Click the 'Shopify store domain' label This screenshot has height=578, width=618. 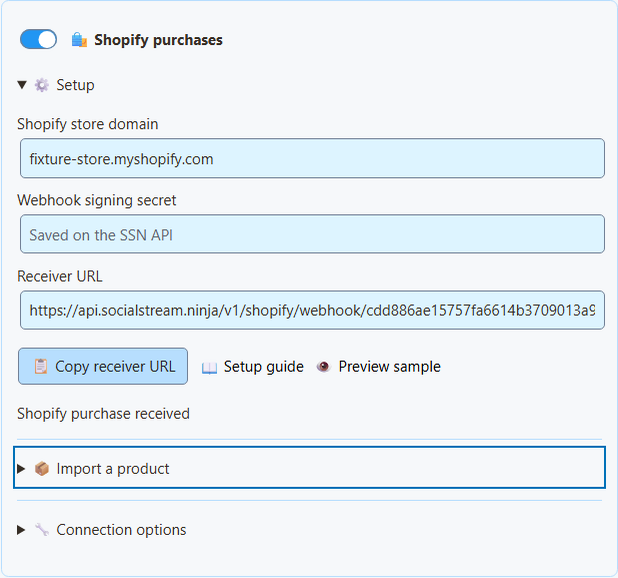pos(87,124)
